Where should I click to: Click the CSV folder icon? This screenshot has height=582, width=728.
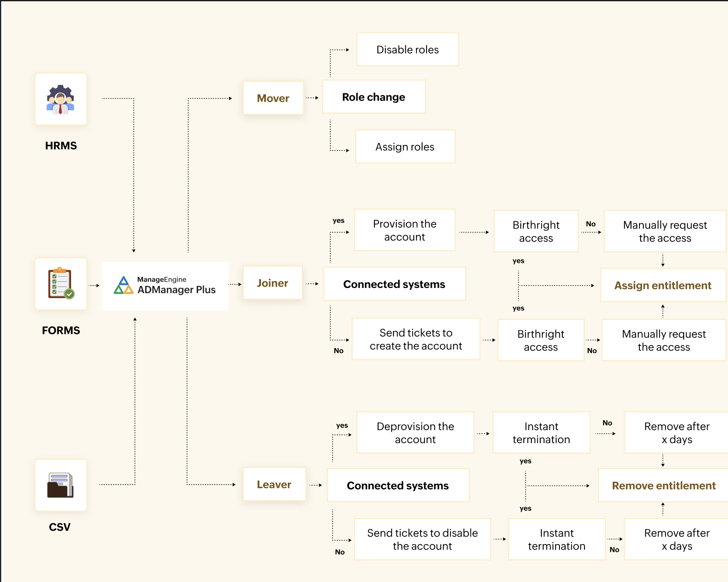[x=60, y=486]
